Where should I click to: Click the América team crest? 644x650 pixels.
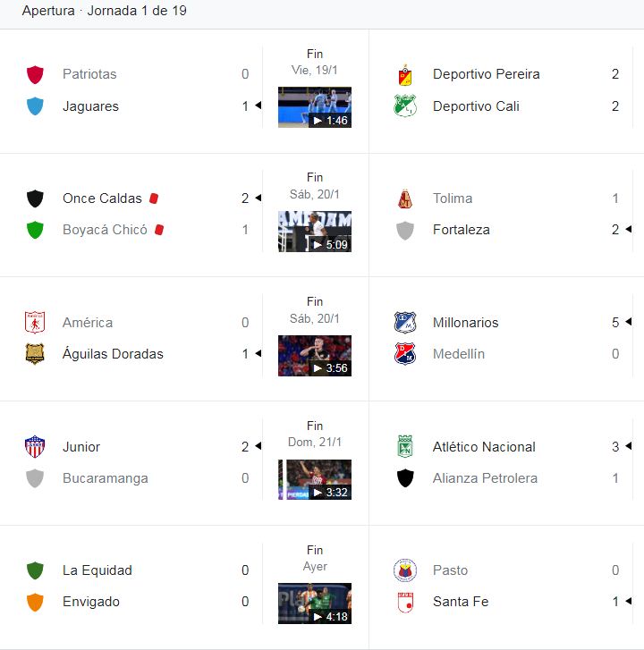click(35, 323)
